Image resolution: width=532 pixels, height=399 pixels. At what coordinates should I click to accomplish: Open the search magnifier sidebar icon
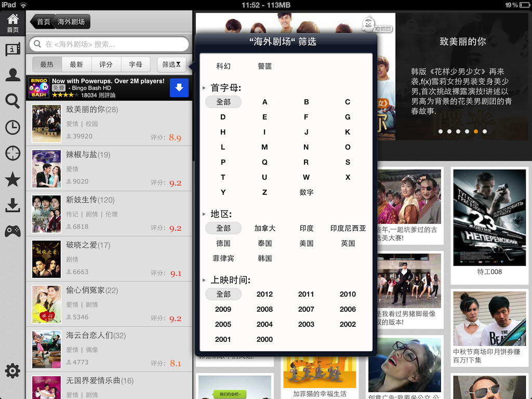pos(12,101)
